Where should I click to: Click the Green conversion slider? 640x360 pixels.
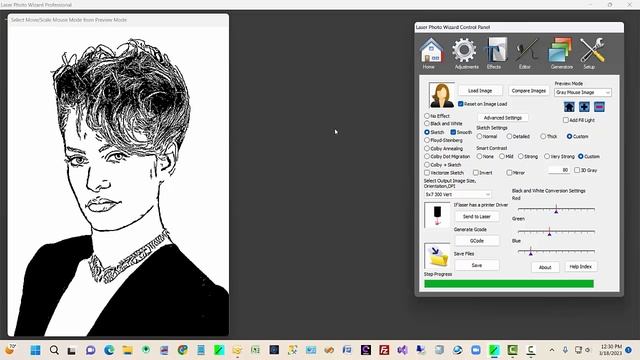click(556, 231)
